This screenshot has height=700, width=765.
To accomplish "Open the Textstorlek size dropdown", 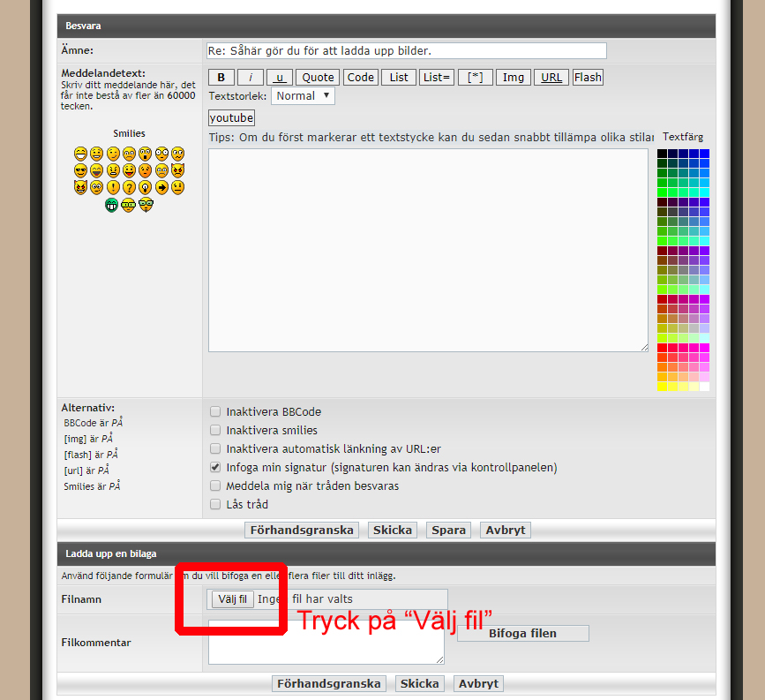I will point(303,95).
